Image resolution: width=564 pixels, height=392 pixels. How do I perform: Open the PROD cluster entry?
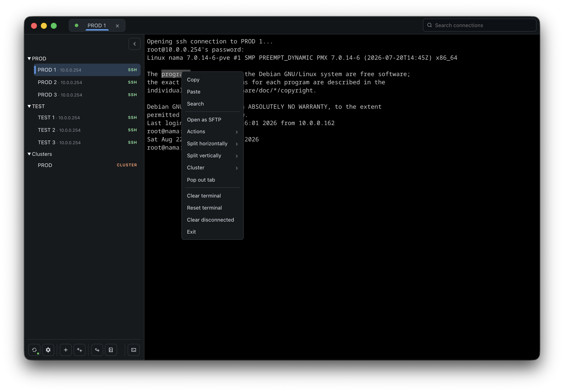[x=87, y=165]
